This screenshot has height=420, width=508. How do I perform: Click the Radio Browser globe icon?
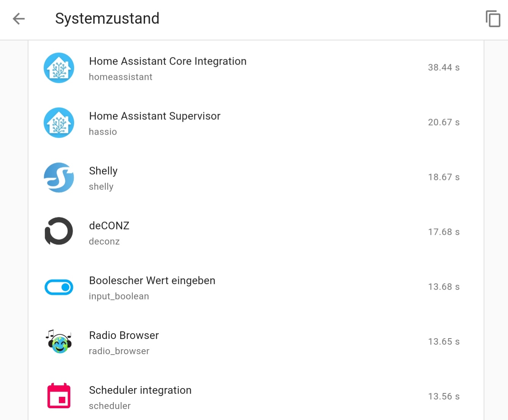pos(59,342)
